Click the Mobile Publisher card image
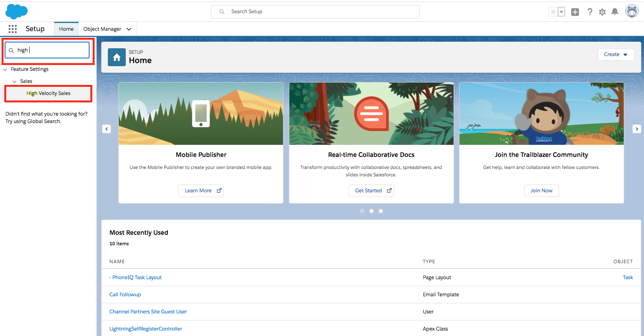The height and width of the screenshot is (336, 644). click(x=201, y=114)
